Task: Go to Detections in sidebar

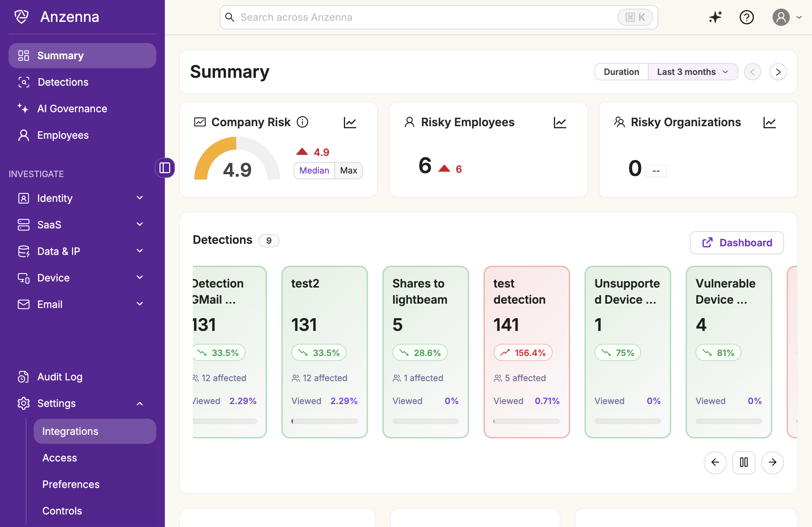Action: (63, 82)
